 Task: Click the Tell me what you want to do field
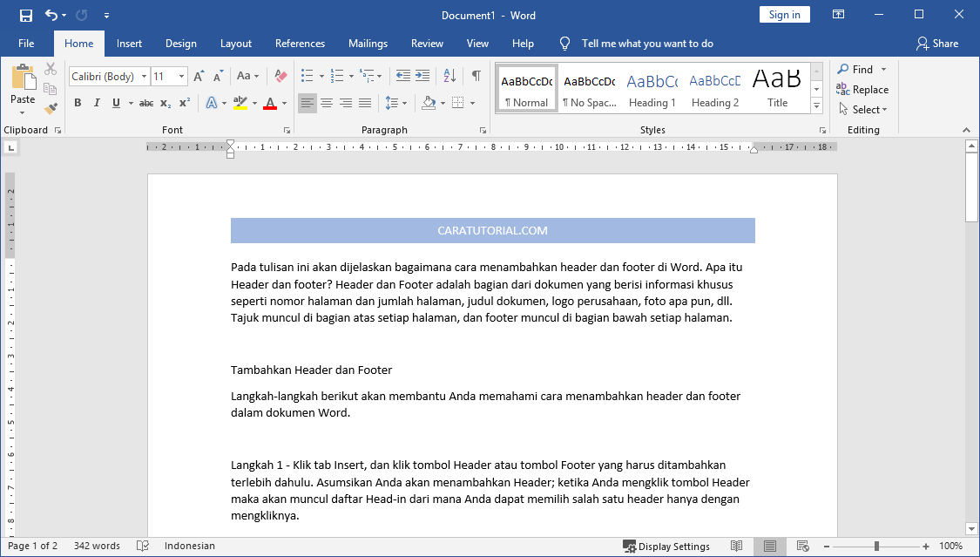(x=647, y=43)
